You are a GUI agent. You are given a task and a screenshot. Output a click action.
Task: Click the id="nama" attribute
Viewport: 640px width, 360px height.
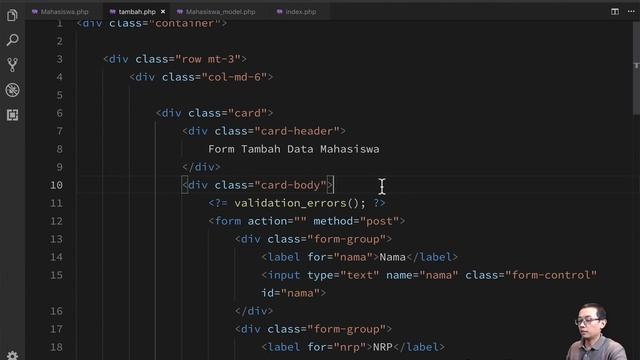pos(290,293)
